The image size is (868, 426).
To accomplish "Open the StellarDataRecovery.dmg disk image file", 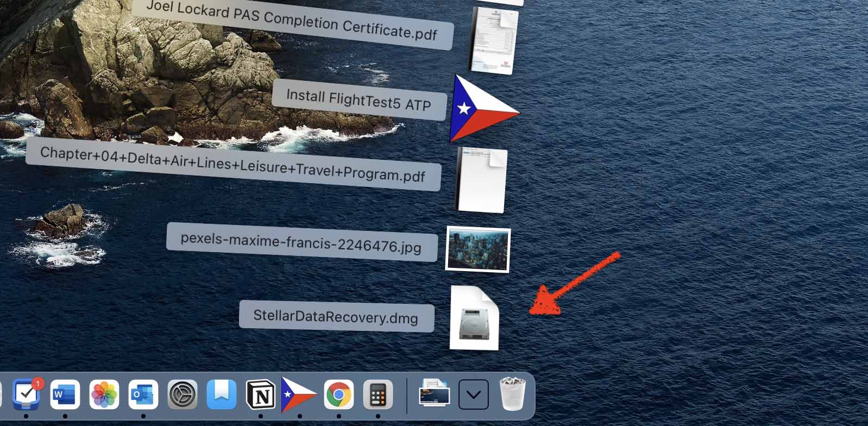I will pyautogui.click(x=474, y=318).
